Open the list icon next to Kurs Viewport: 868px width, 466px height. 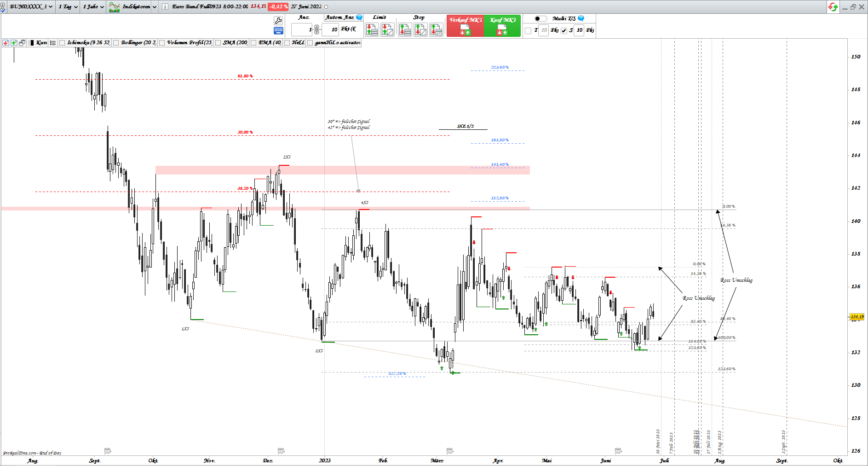click(x=53, y=43)
